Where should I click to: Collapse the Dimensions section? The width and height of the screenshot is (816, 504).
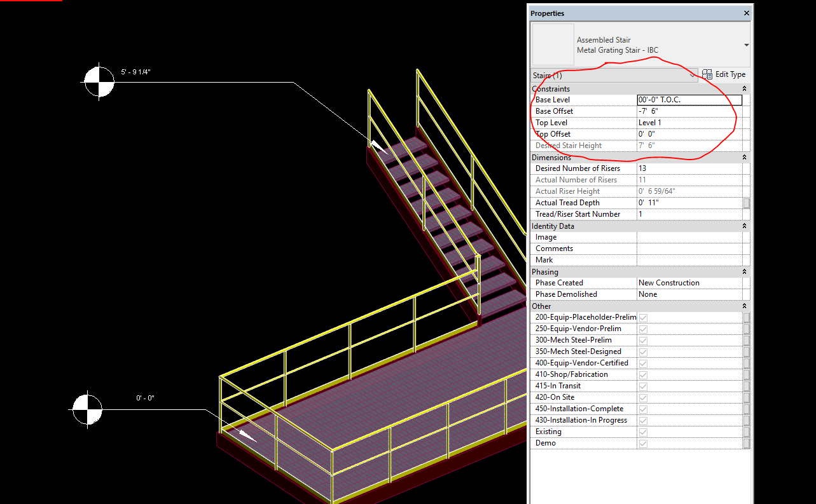[743, 157]
